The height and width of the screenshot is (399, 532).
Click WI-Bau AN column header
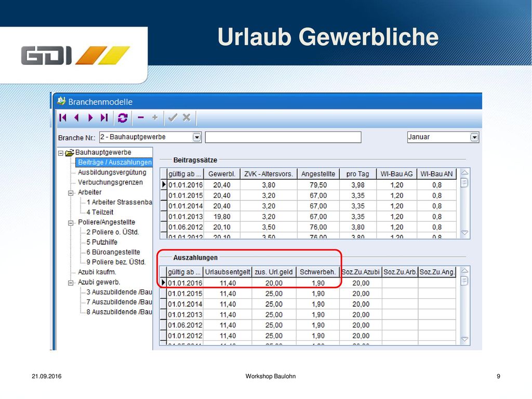436,174
